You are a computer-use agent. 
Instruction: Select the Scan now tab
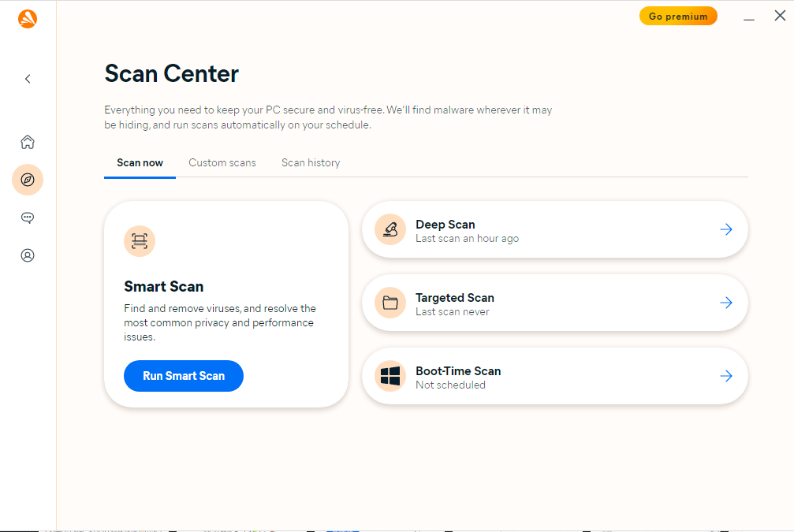[x=140, y=162]
